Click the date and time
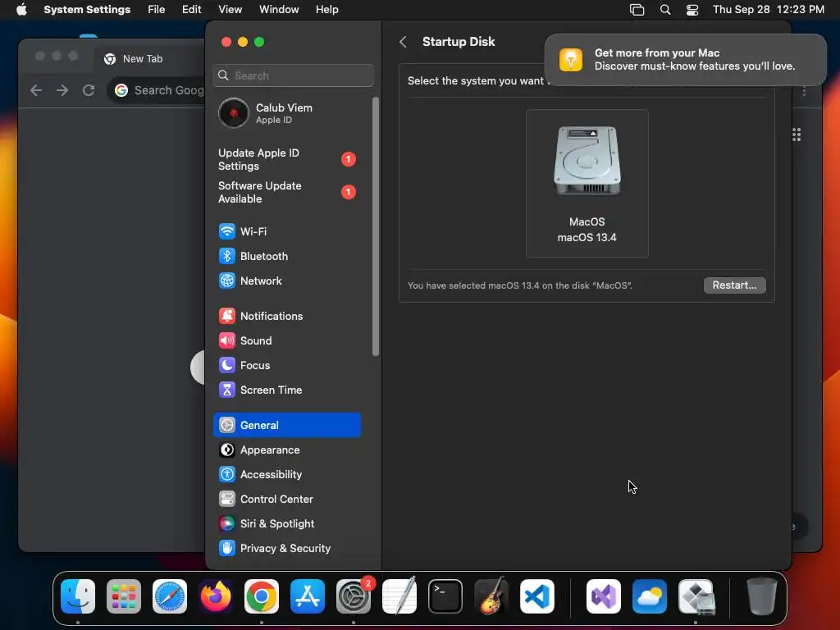The width and height of the screenshot is (840, 630). [768, 10]
